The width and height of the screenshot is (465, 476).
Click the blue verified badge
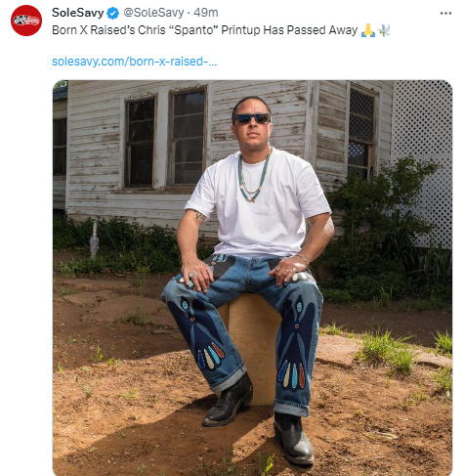point(113,13)
